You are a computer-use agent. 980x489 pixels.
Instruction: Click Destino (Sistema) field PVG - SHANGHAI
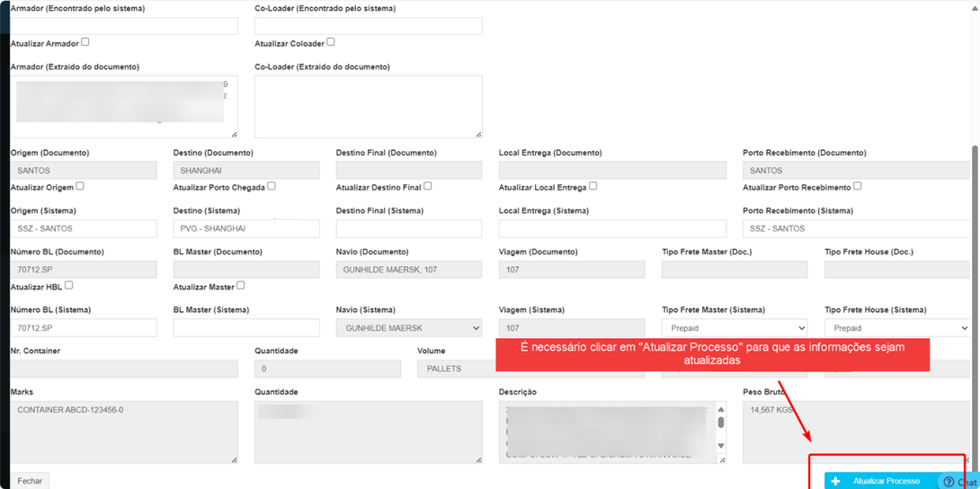click(x=246, y=228)
